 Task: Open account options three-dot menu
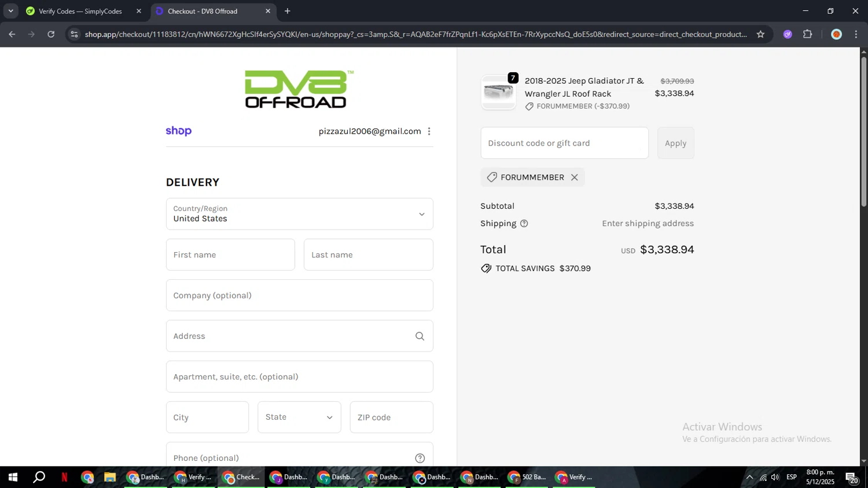click(429, 131)
